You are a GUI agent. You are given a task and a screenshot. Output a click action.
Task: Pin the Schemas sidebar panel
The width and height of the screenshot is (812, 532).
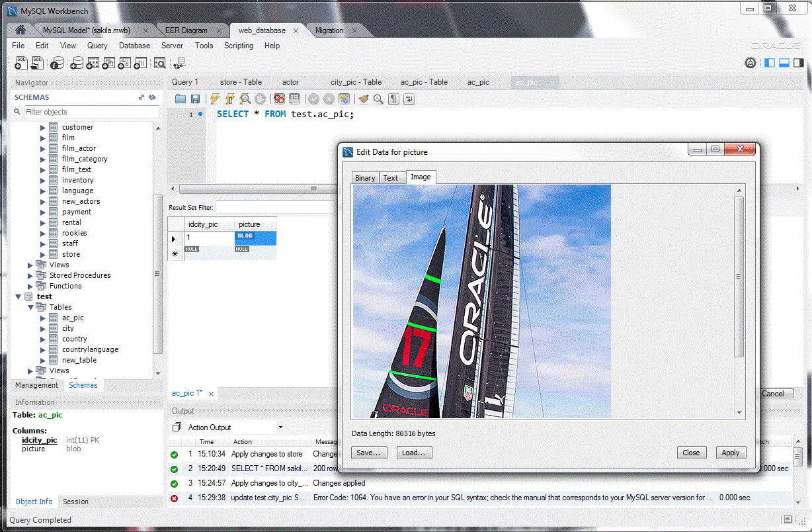pyautogui.click(x=141, y=97)
